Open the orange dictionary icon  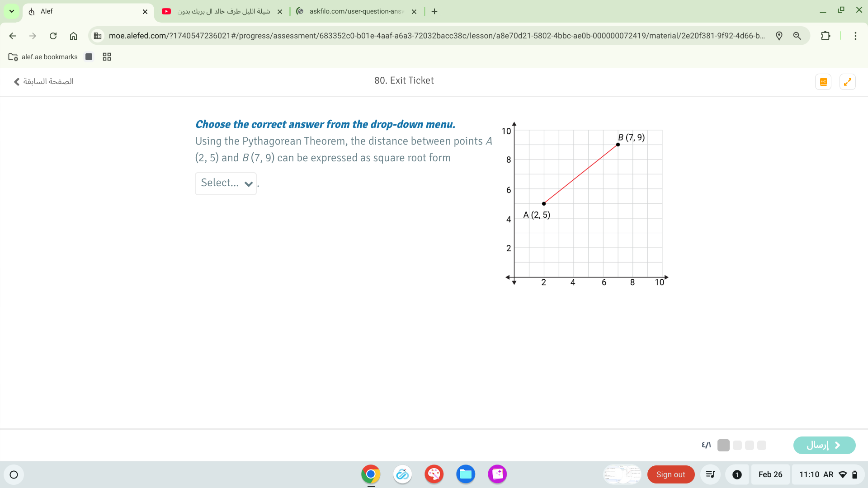(x=823, y=82)
